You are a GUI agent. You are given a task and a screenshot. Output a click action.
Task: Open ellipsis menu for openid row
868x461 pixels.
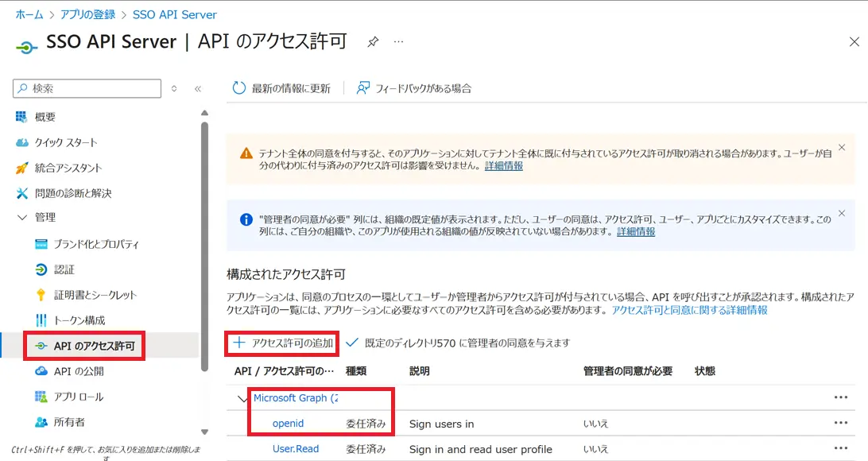pyautogui.click(x=841, y=423)
